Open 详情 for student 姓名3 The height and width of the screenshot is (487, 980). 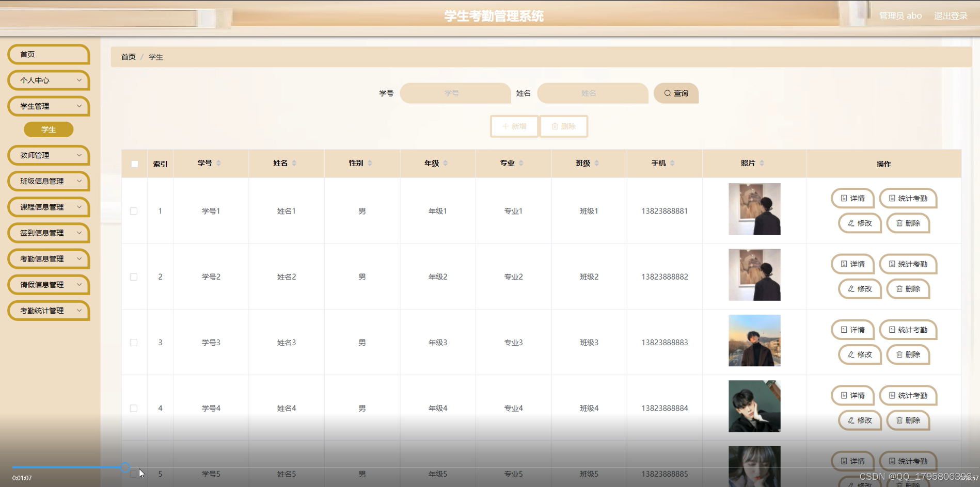pos(852,329)
